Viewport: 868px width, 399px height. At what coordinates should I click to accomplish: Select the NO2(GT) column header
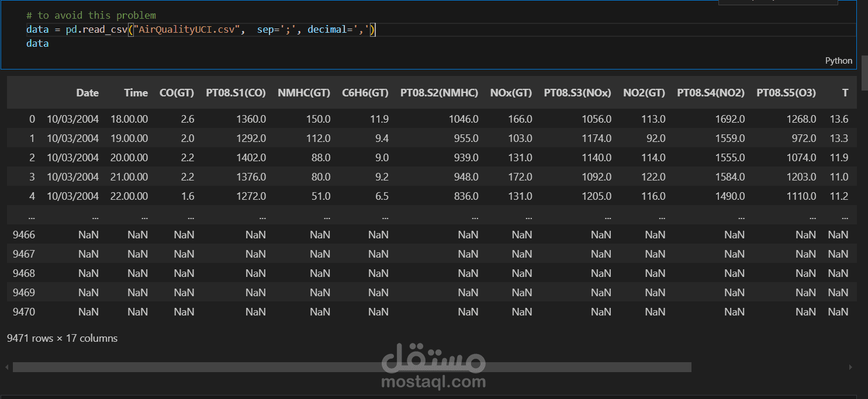tap(644, 93)
